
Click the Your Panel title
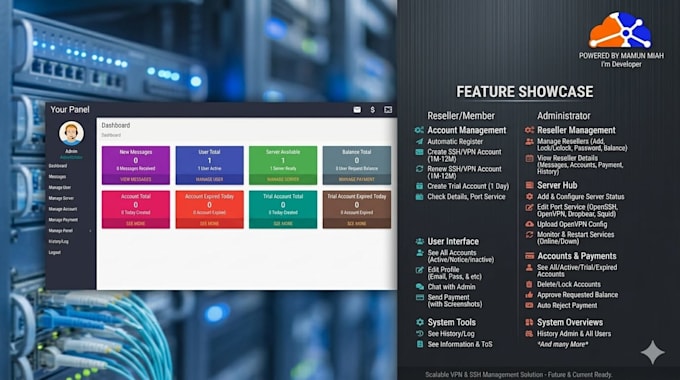(x=70, y=109)
